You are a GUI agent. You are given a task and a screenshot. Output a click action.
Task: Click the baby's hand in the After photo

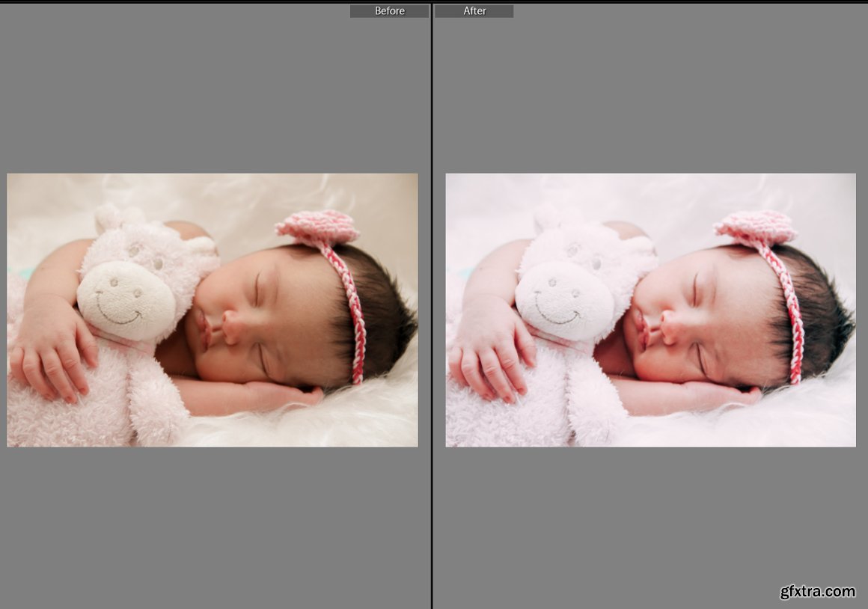pos(491,361)
